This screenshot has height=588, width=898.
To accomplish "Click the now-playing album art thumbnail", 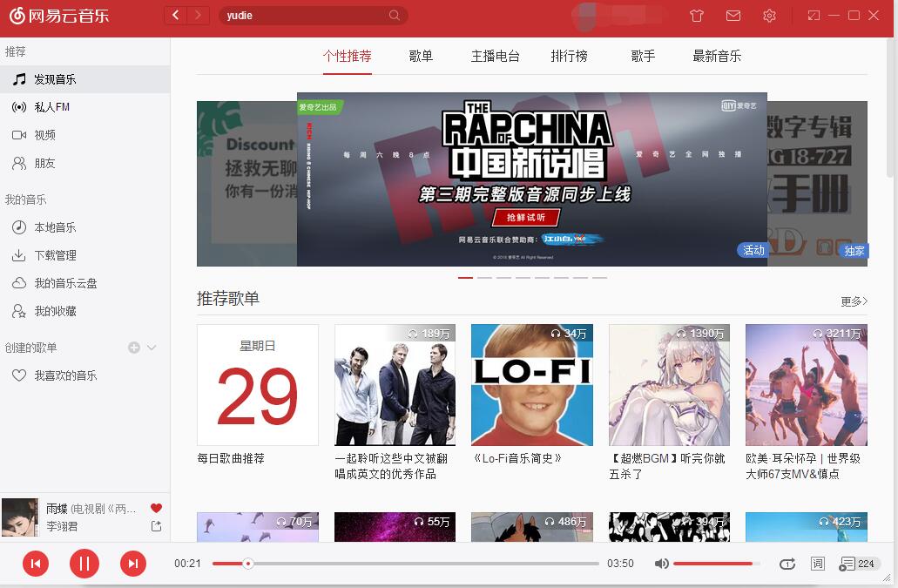I will click(19, 517).
